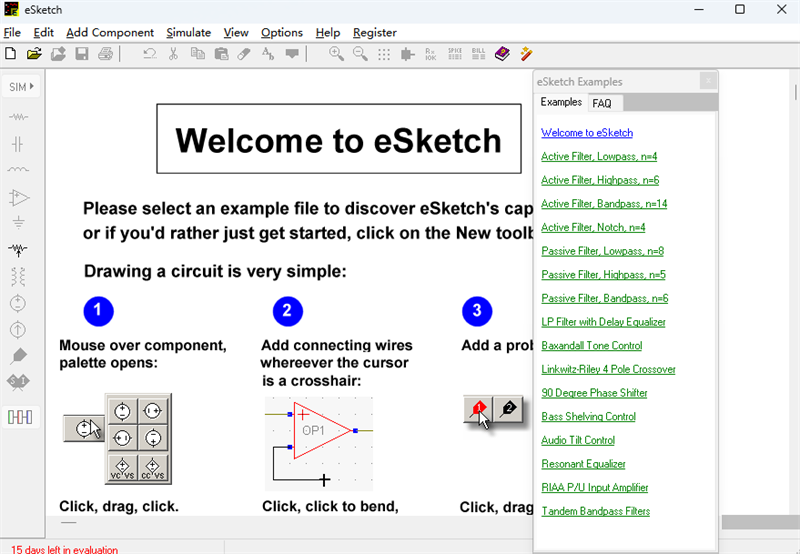Click the Undo arrow icon

click(x=149, y=54)
